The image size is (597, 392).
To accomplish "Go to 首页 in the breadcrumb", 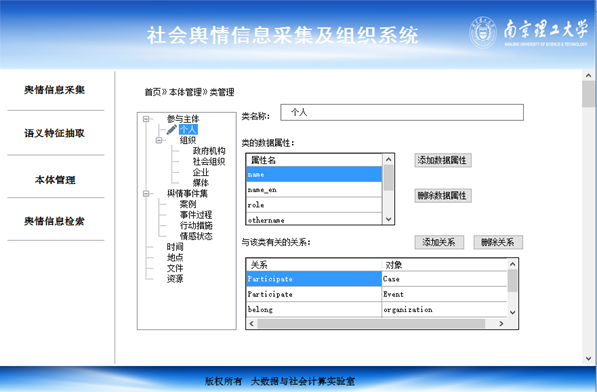I will coord(152,92).
